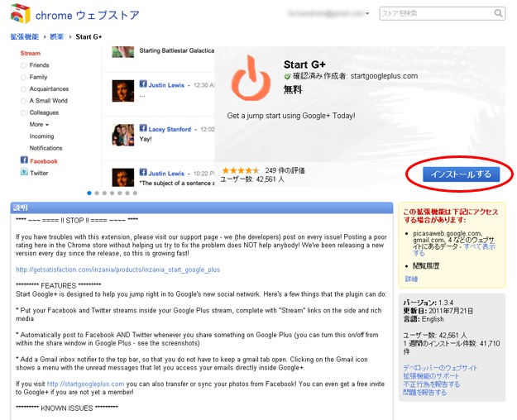Open the Twitter stream link
The image size is (517, 420).
(39, 173)
